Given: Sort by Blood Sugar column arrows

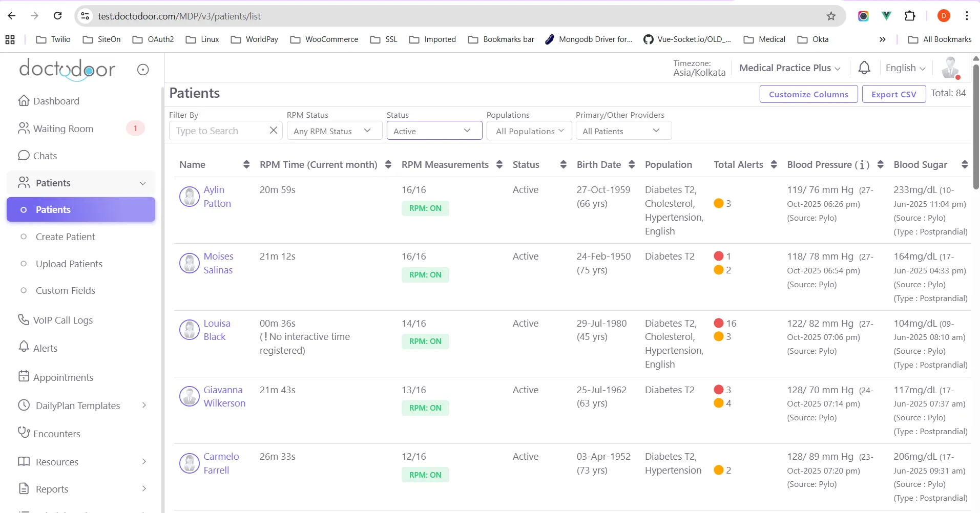Looking at the screenshot, I should click(x=965, y=164).
